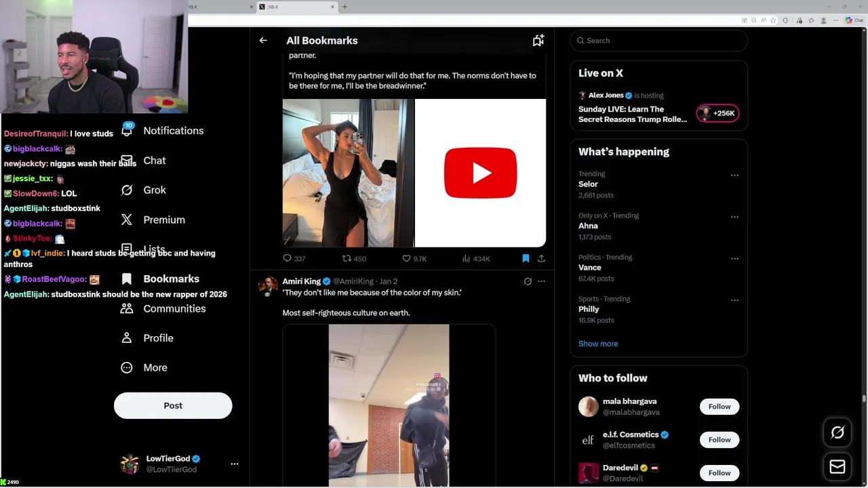Open Premium in the sidebar
Image resolution: width=868 pixels, height=488 pixels.
click(164, 220)
